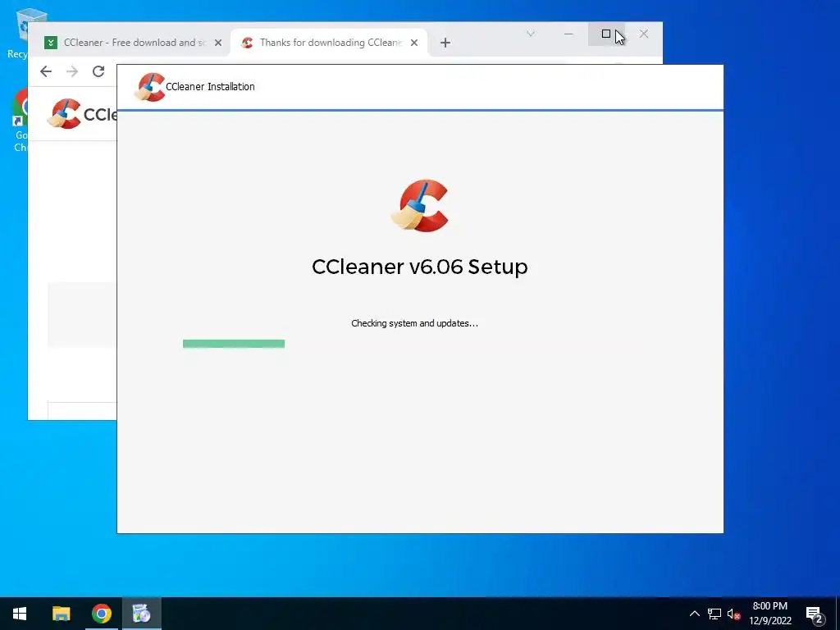Viewport: 840px width, 630px height.
Task: Click the large CCleaner broom logo
Action: [419, 206]
